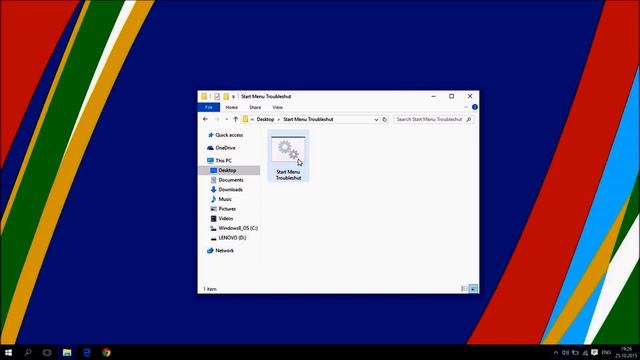Open the address bar history dropdown
The width and height of the screenshot is (640, 360).
376,120
